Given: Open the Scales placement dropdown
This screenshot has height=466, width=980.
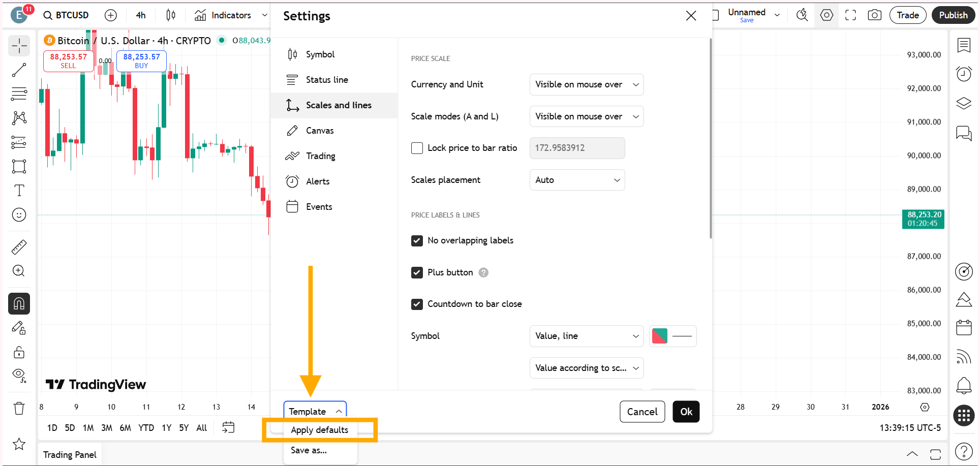Looking at the screenshot, I should [x=577, y=180].
